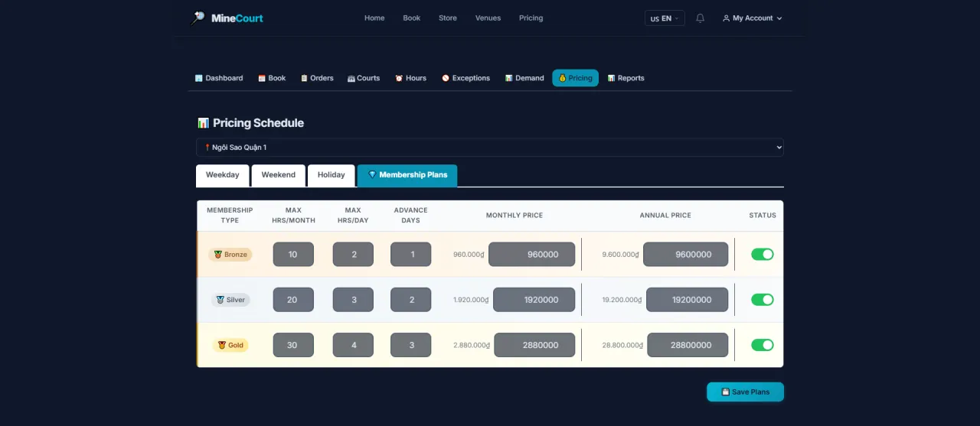Open the notifications bell

(x=700, y=18)
